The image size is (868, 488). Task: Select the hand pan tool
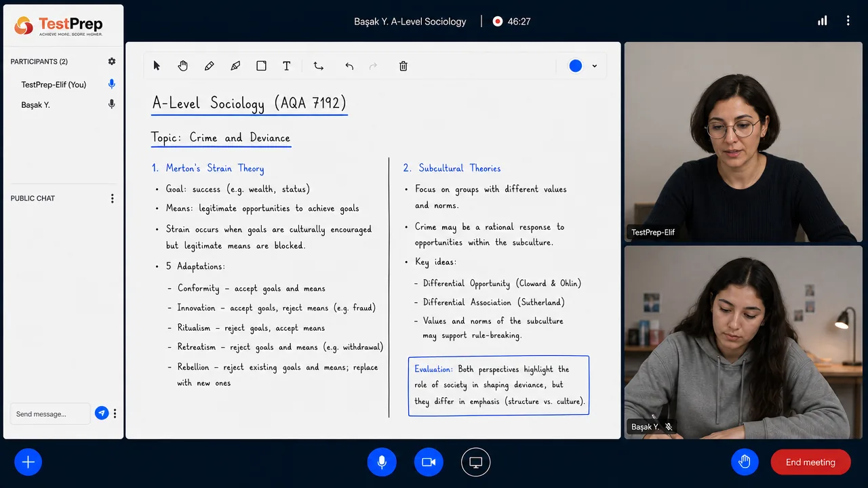pos(182,66)
